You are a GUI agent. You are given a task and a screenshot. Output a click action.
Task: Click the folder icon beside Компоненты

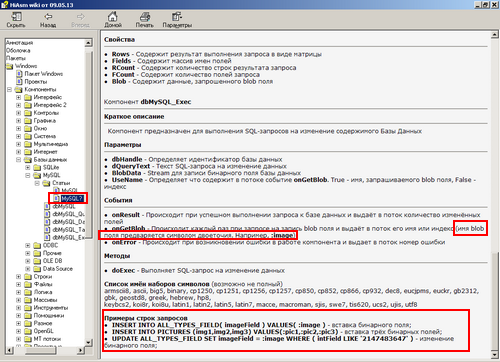pos(19,89)
